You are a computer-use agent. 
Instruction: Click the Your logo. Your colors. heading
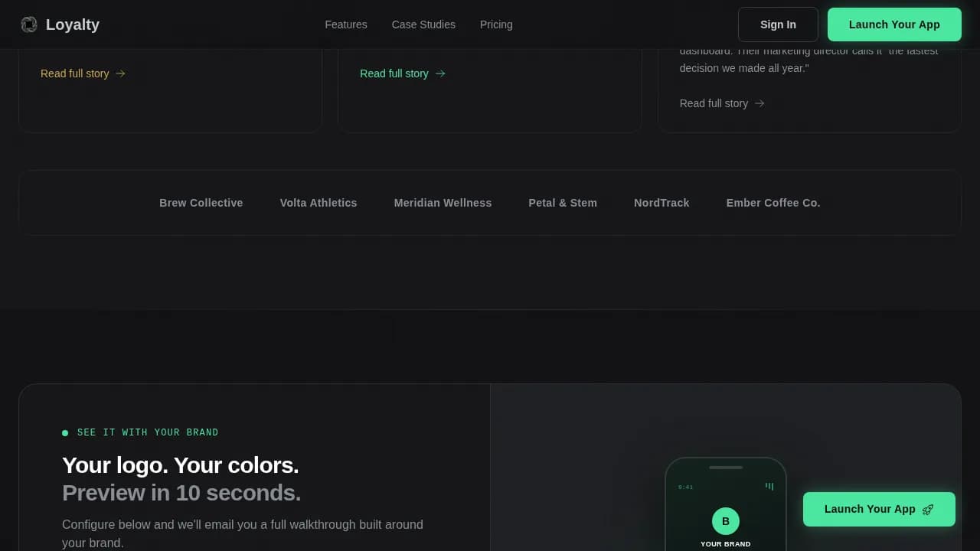coord(181,465)
